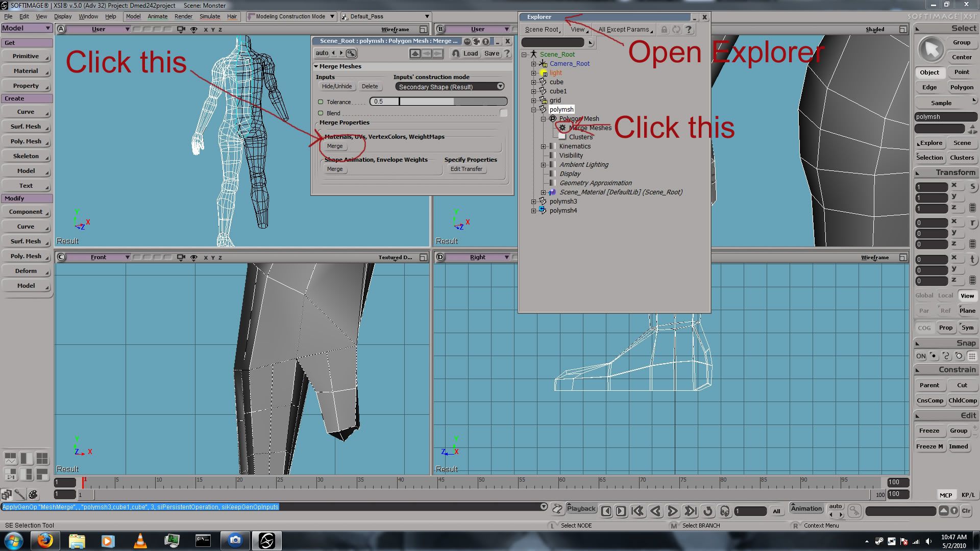980x551 pixels.
Task: Click the Edit Transfer button
Action: pos(466,169)
